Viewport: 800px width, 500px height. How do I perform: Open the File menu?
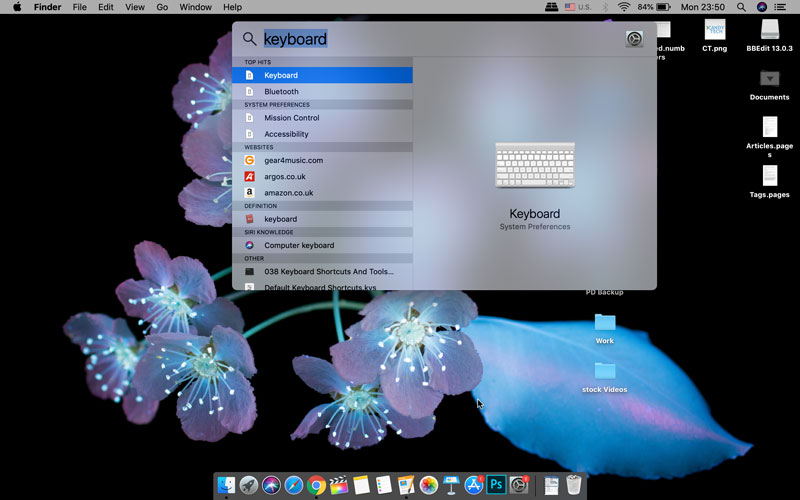pyautogui.click(x=80, y=7)
